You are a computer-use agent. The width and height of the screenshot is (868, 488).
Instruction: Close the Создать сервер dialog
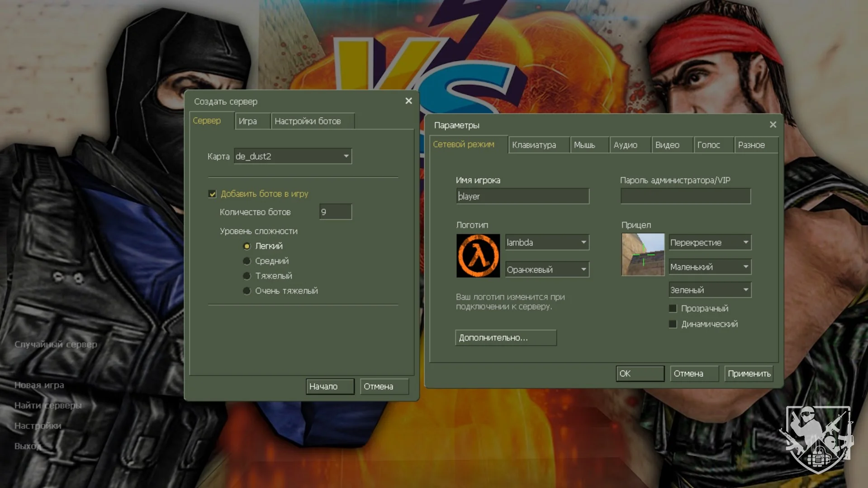pyautogui.click(x=408, y=101)
